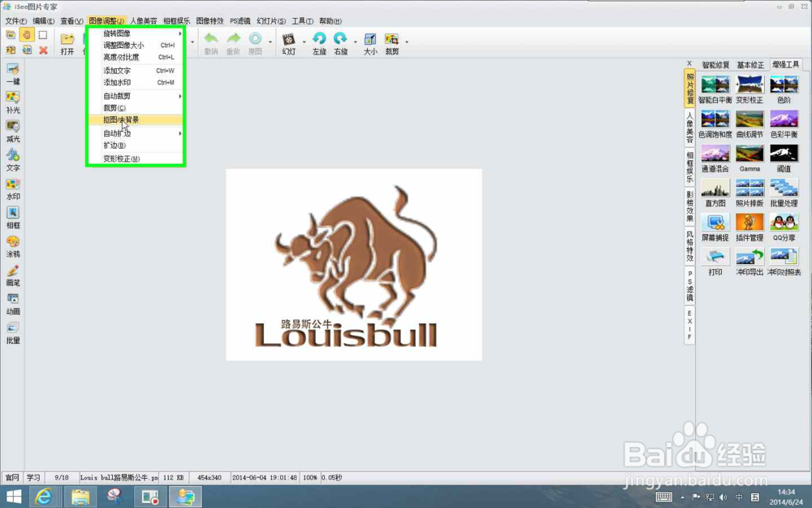Screen dimensions: 812x508
Task: Select the rectangle selection tool icon
Action: 43,35
